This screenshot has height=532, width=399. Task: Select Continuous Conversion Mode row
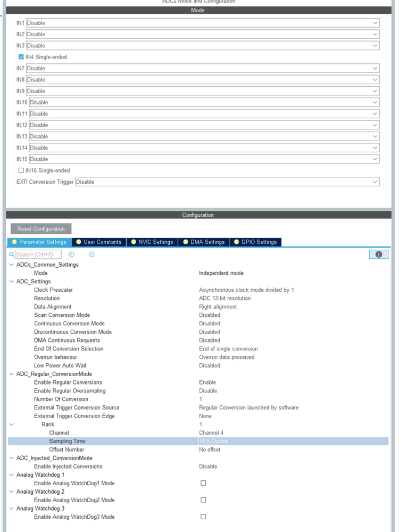[x=198, y=324]
